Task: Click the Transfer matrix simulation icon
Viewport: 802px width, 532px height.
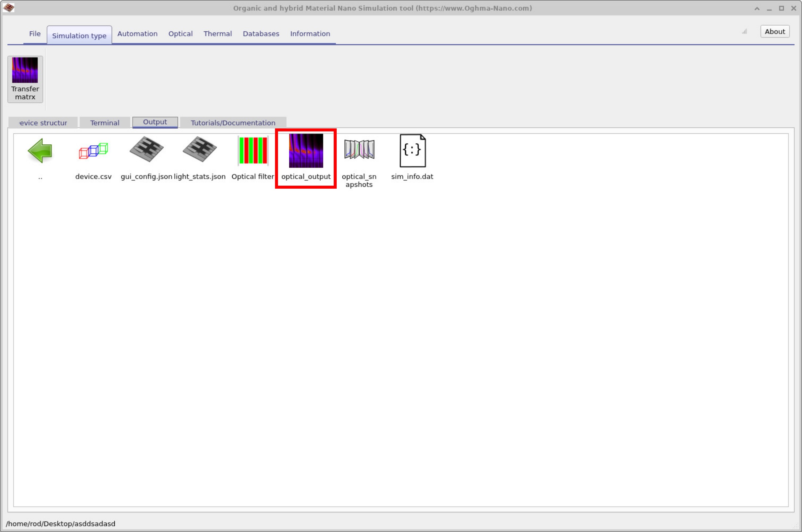Action: click(25, 79)
